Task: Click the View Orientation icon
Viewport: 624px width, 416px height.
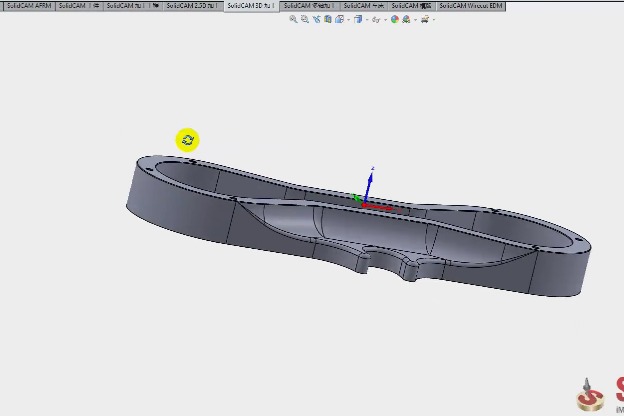Action: tap(339, 19)
